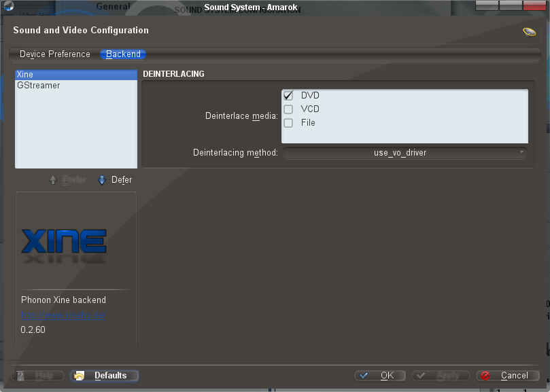Select the Backend tab

[123, 54]
